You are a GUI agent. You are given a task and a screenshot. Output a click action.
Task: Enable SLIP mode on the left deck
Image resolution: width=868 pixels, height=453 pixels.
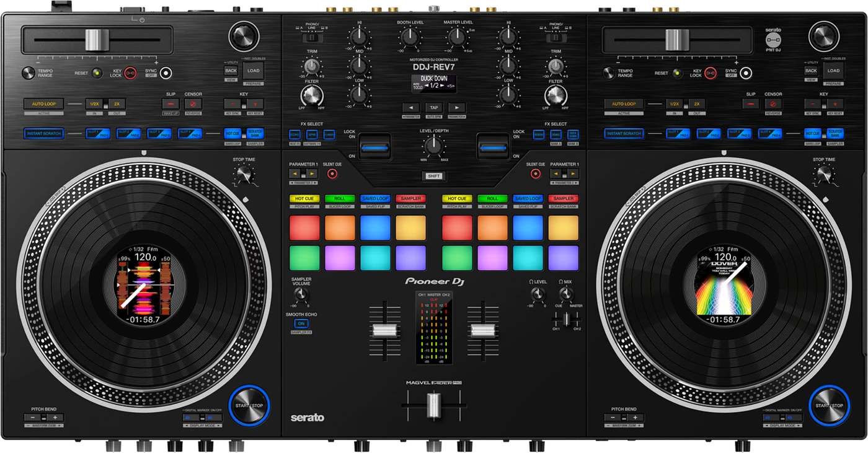click(x=170, y=104)
